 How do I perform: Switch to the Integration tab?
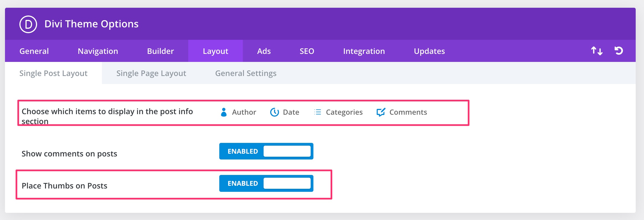point(364,51)
